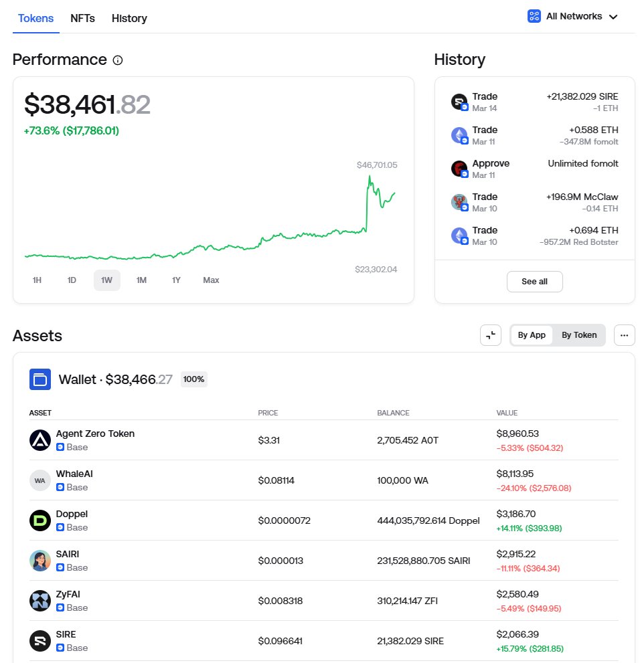
Task: Click the Approve fomolt token icon
Action: (459, 169)
